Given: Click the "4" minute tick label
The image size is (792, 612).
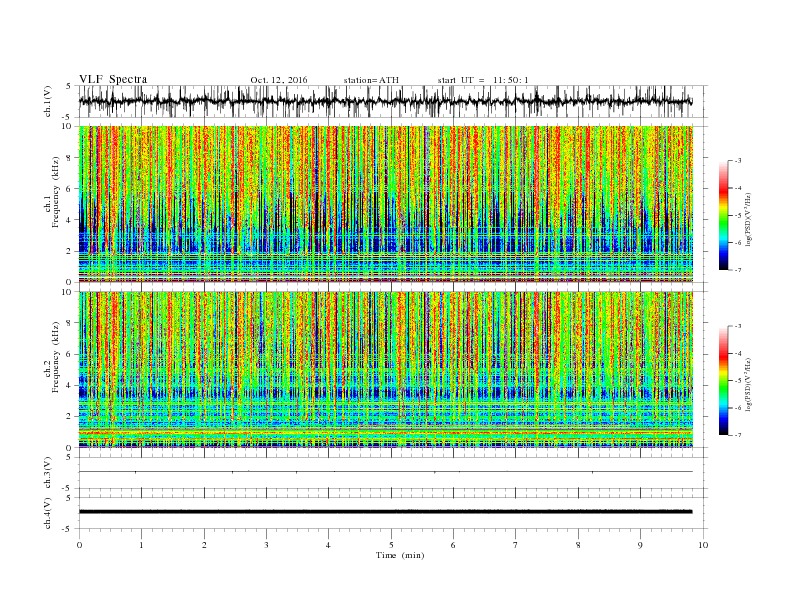Looking at the screenshot, I should (x=328, y=545).
